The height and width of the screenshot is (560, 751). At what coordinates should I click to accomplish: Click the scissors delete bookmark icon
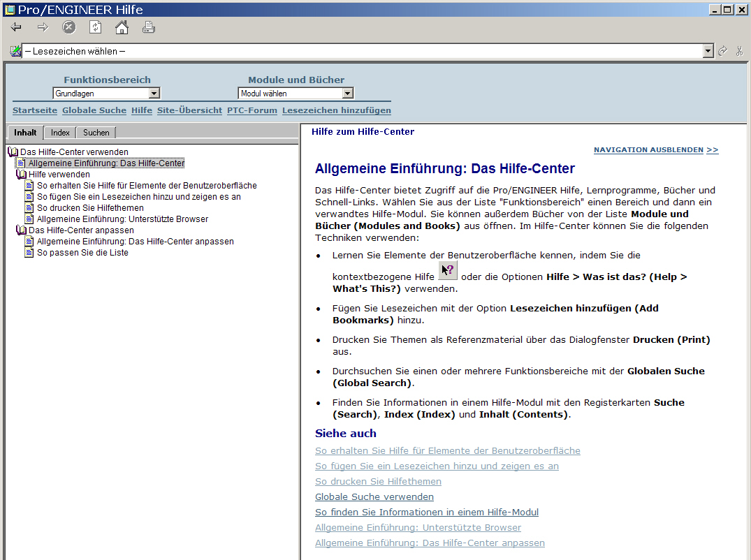(740, 51)
